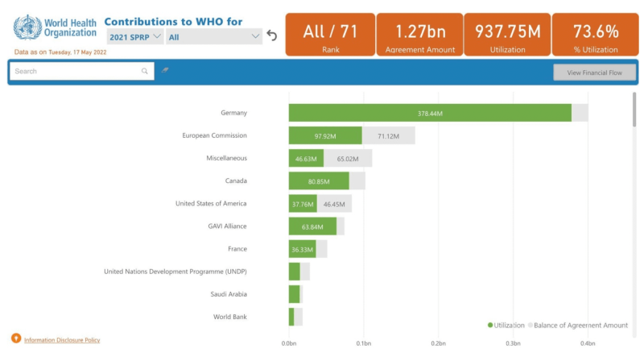Click the Search input field
The width and height of the screenshot is (644, 357).
point(82,71)
